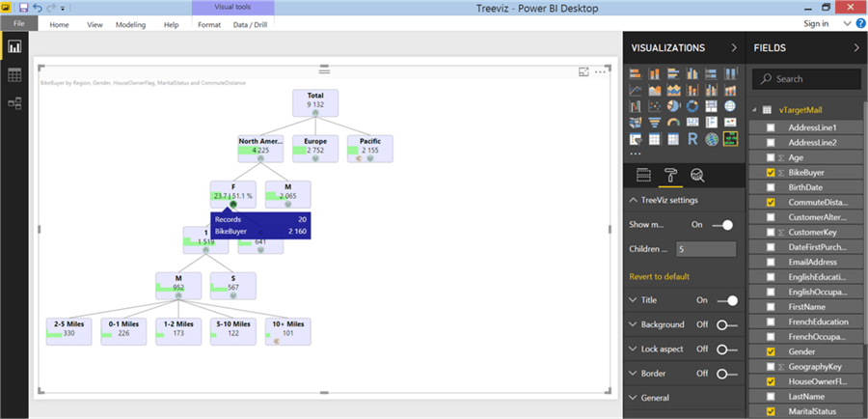The height and width of the screenshot is (419, 868).
Task: Check the AddressLine1 field
Action: (771, 127)
